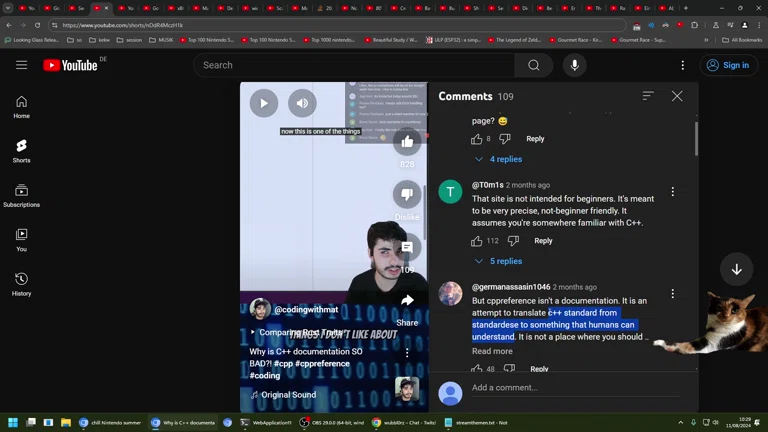This screenshot has height=432, width=768.
Task: Expand comment with Read more
Action: (492, 351)
